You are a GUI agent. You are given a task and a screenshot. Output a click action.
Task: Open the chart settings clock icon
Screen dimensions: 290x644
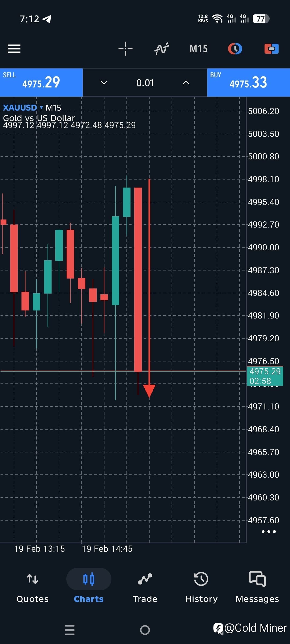click(x=235, y=49)
